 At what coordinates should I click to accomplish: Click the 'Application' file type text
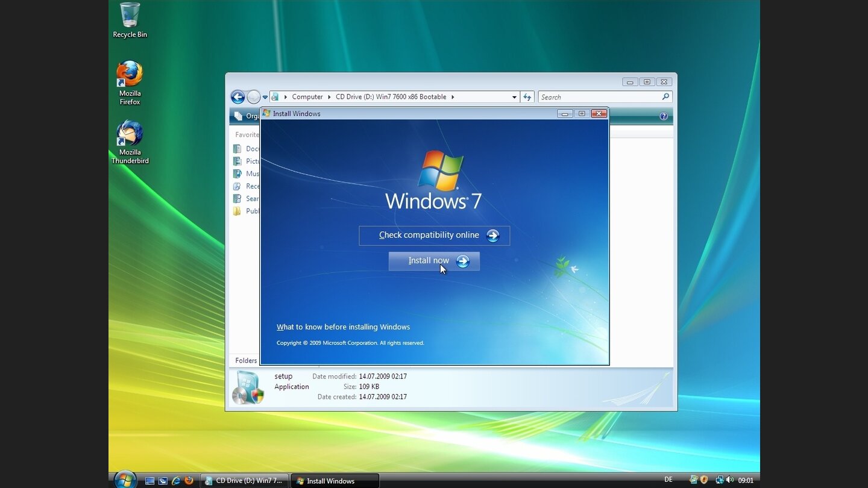click(x=292, y=387)
